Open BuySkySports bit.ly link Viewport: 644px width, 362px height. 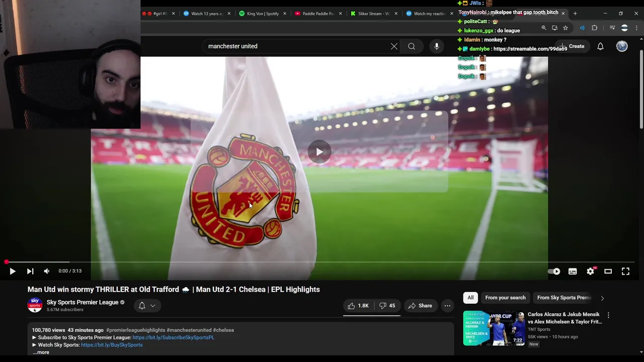point(112,345)
